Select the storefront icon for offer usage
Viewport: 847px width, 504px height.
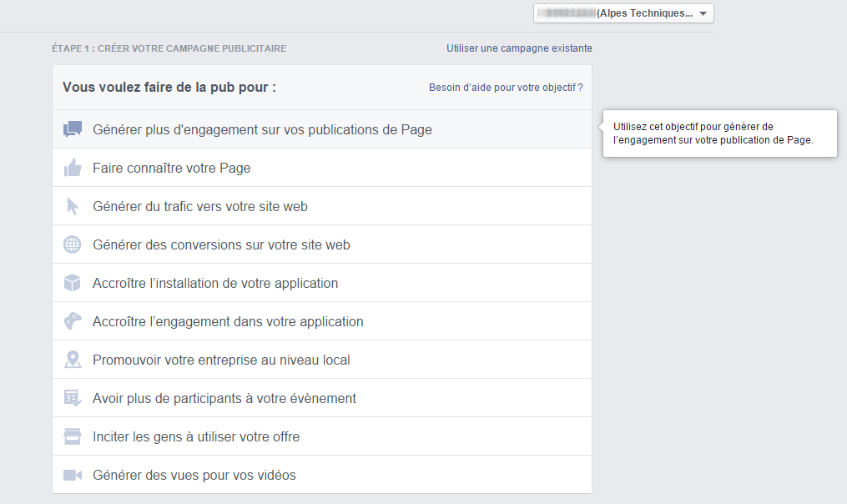click(x=73, y=436)
